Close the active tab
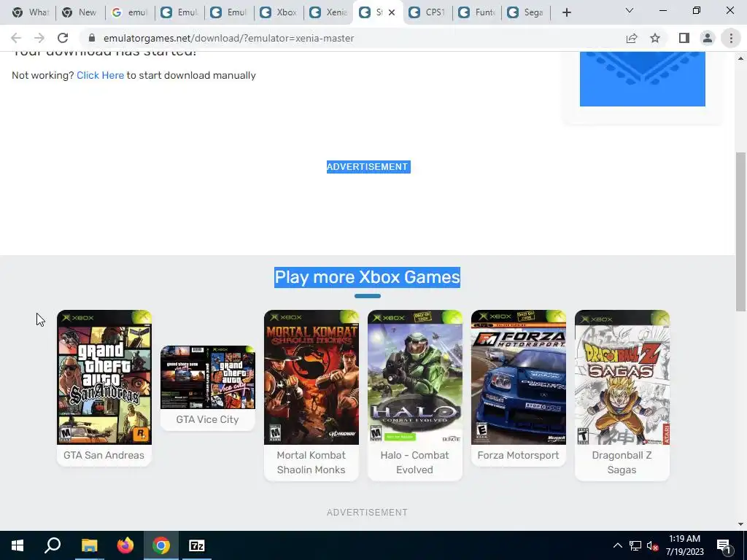Viewport: 747px width, 560px height. 392,12
